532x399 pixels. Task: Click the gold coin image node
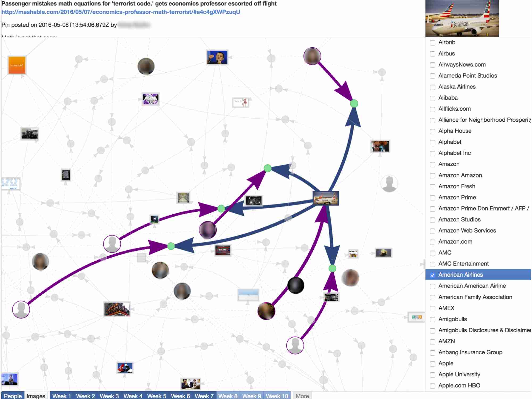click(383, 252)
